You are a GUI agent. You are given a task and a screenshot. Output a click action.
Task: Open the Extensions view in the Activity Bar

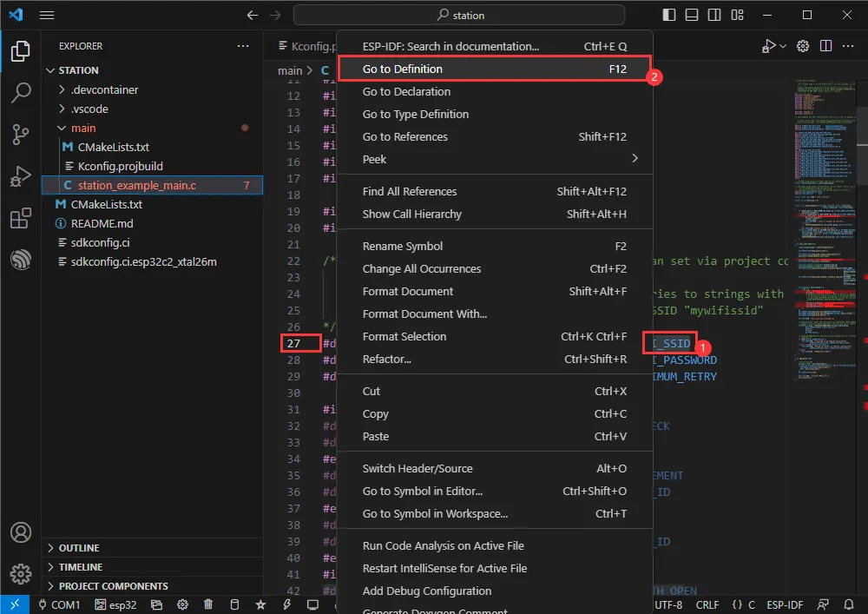coord(18,219)
